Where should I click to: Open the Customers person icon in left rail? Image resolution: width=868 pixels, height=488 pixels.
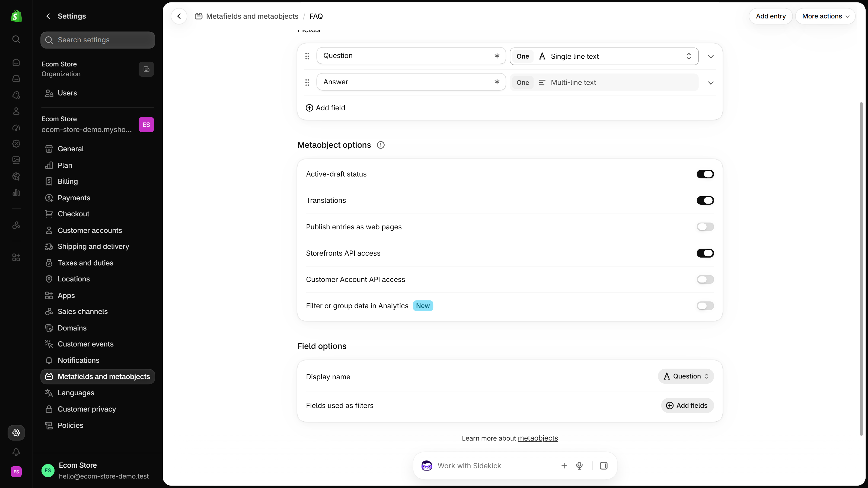click(16, 111)
